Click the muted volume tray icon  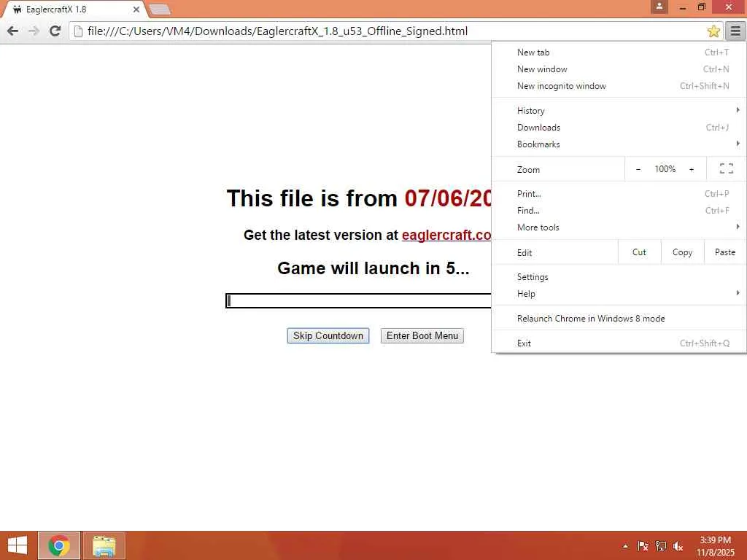point(678,546)
